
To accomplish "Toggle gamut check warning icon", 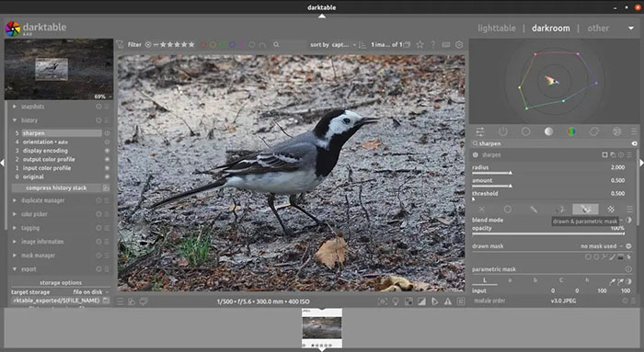I will pos(448,301).
